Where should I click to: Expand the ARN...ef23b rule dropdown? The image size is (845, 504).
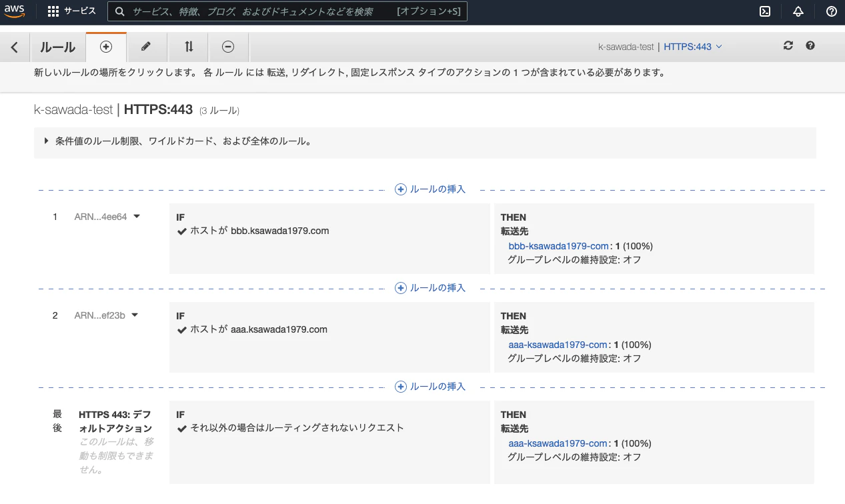click(x=106, y=315)
